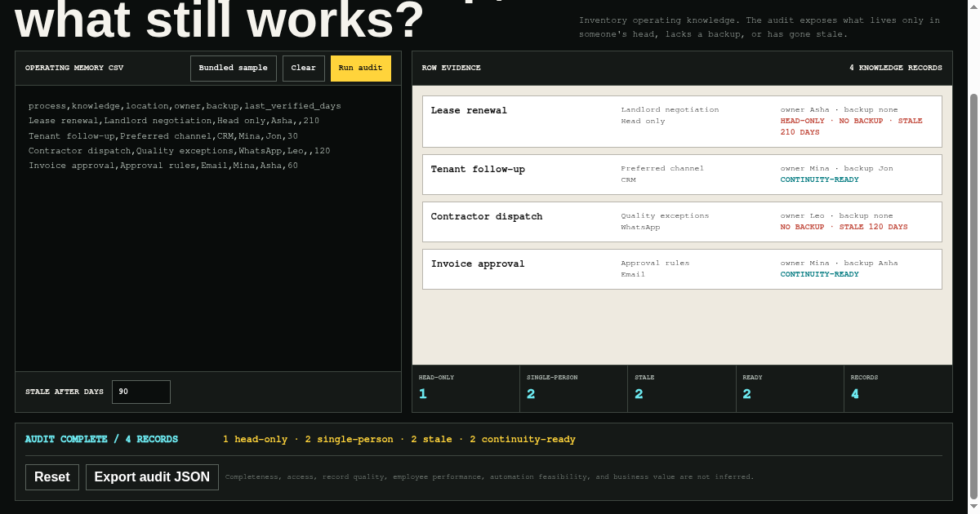
Task: Click 'Quality exceptions' knowledge text
Action: coord(665,215)
